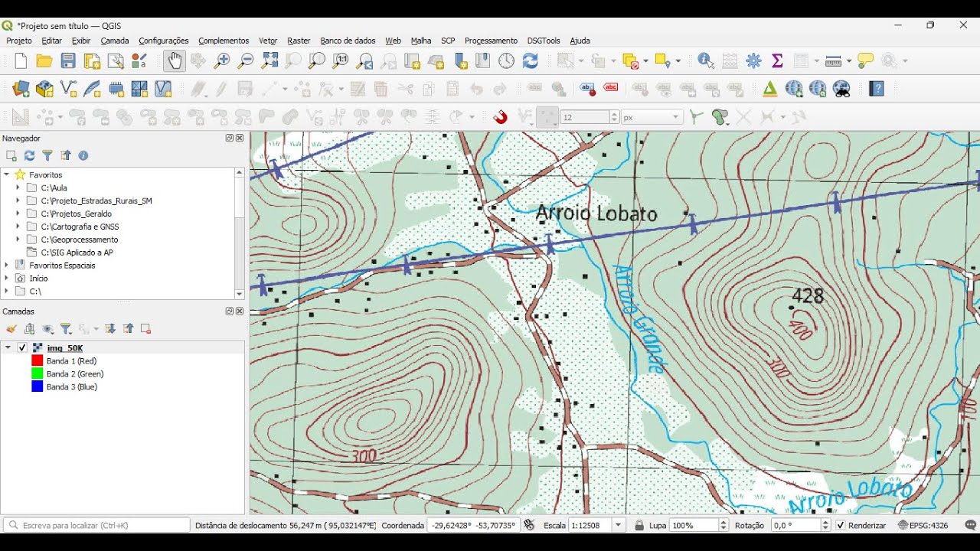Click the Zoom In magnifier tool

pos(222,61)
